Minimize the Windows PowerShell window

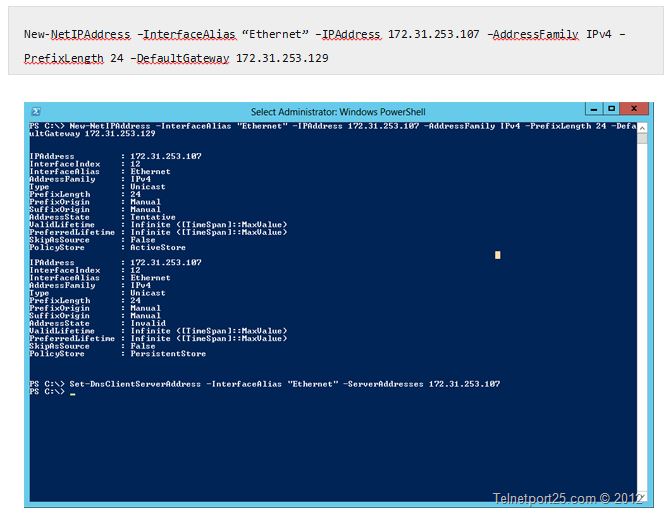pyautogui.click(x=593, y=109)
